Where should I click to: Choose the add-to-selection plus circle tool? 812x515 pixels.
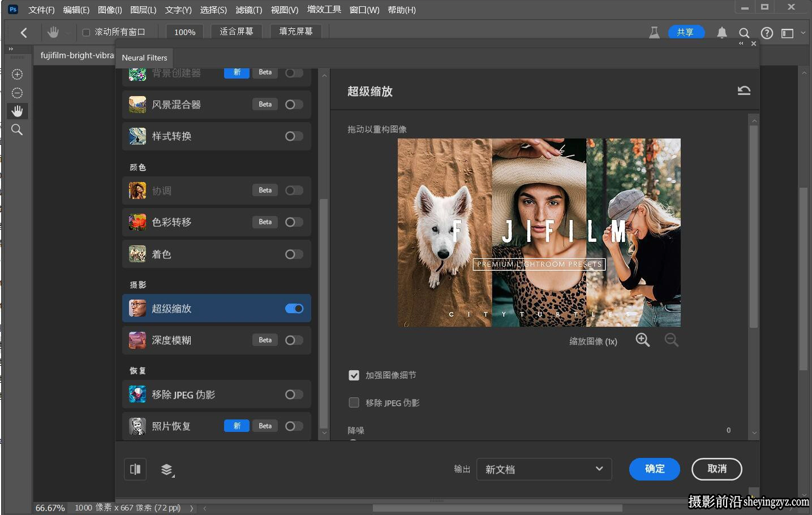18,74
